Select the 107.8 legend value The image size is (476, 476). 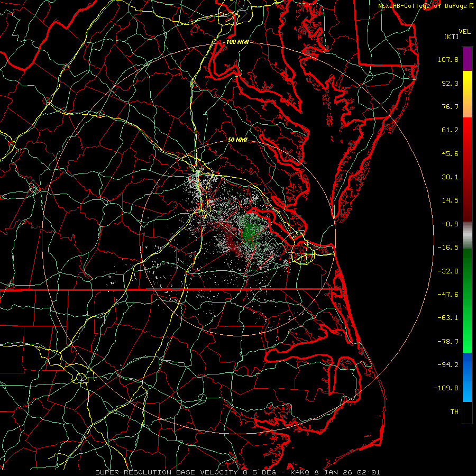tap(448, 59)
